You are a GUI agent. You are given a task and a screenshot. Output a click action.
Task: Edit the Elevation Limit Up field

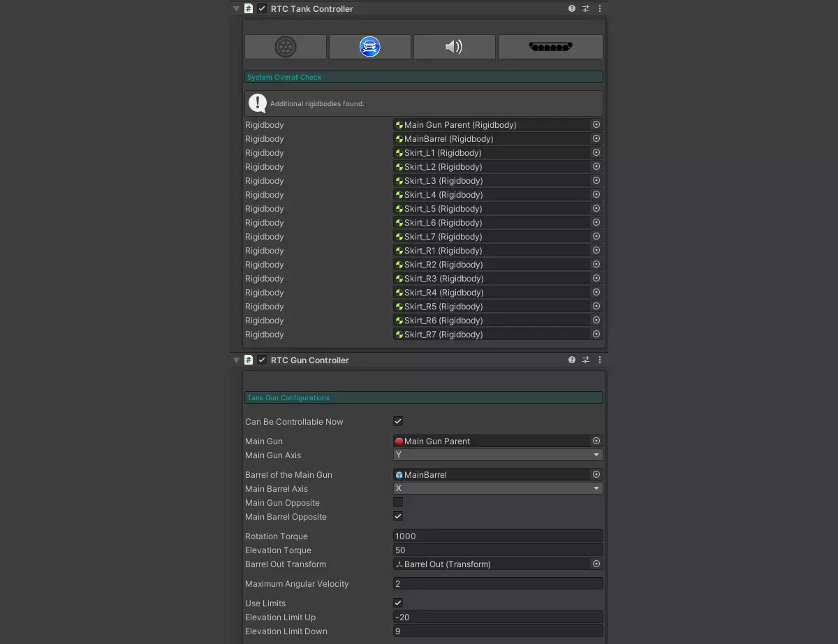[x=498, y=617]
